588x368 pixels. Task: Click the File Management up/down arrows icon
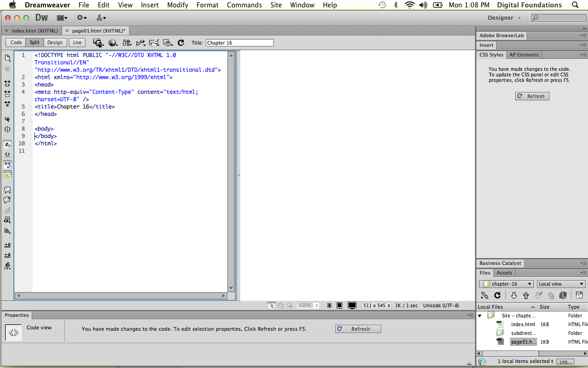click(126, 42)
